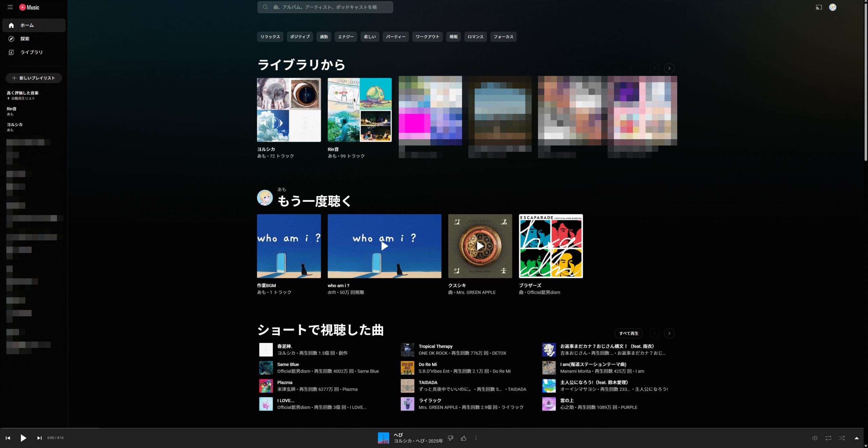Previous arrow in ショートで視聴した曲 section
868x448 pixels.
click(655, 333)
